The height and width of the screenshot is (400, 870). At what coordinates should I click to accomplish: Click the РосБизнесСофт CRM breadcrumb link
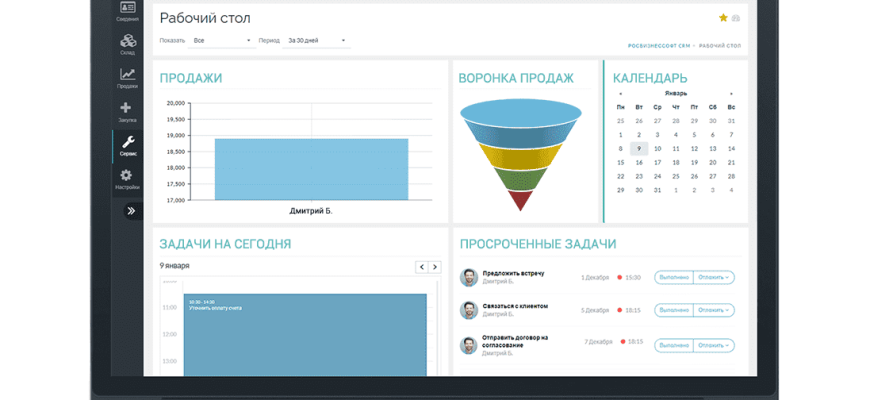(x=657, y=47)
